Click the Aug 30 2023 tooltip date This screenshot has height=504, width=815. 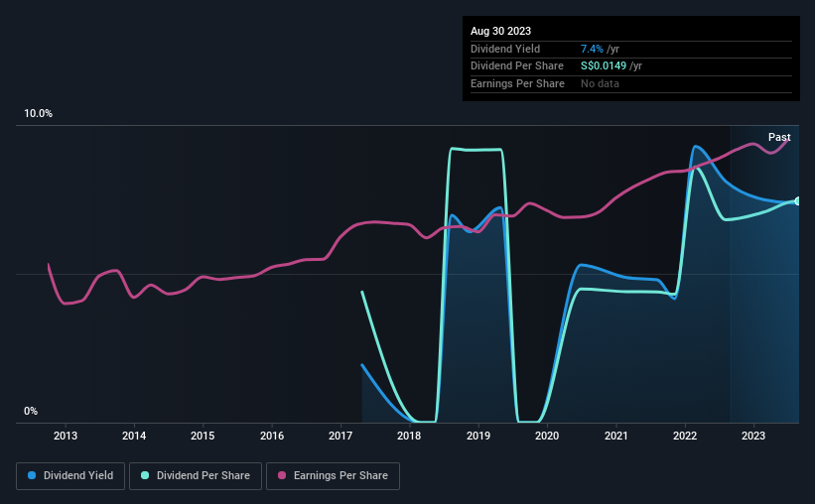[500, 31]
